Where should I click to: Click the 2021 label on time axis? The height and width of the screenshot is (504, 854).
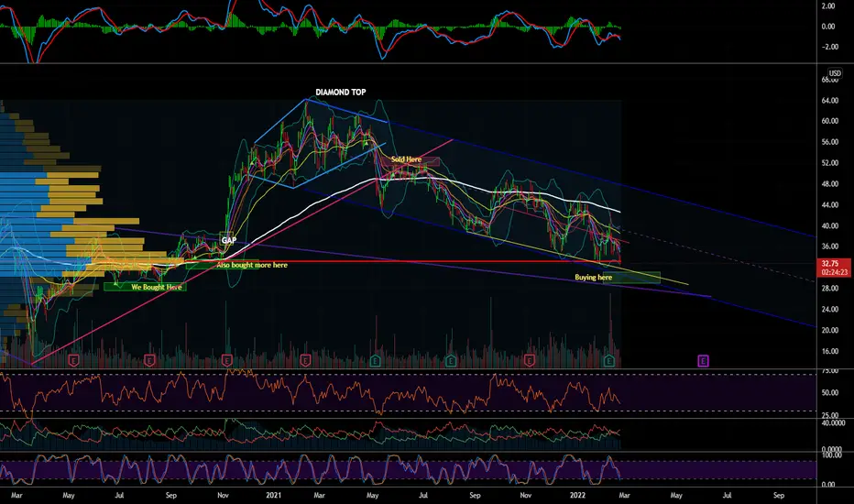pyautogui.click(x=273, y=495)
